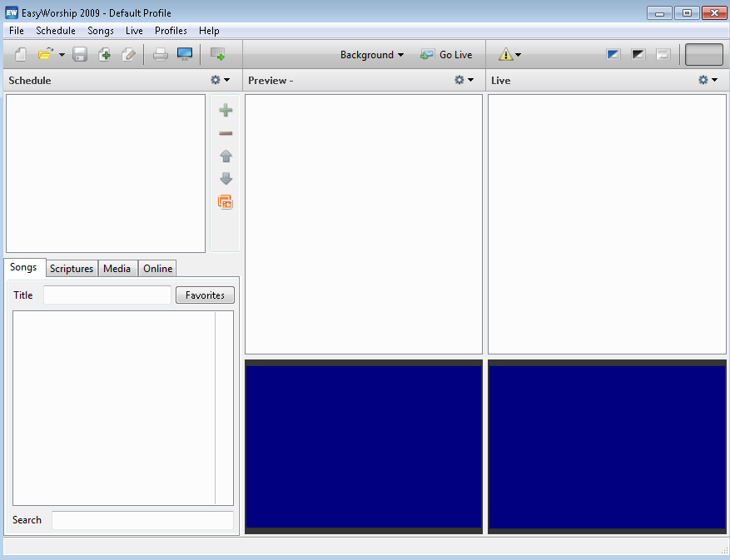Open the Songs menu

pyautogui.click(x=101, y=31)
